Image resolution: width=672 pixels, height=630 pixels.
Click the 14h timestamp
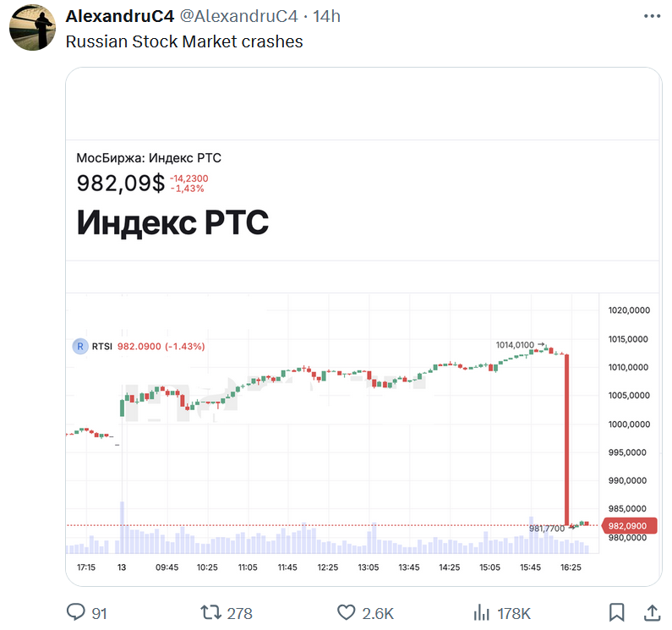[326, 16]
